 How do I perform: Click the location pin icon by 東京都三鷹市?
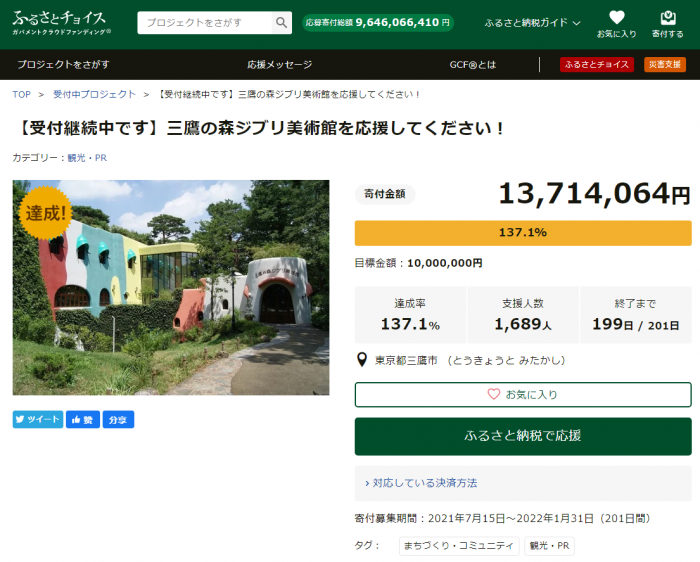362,360
